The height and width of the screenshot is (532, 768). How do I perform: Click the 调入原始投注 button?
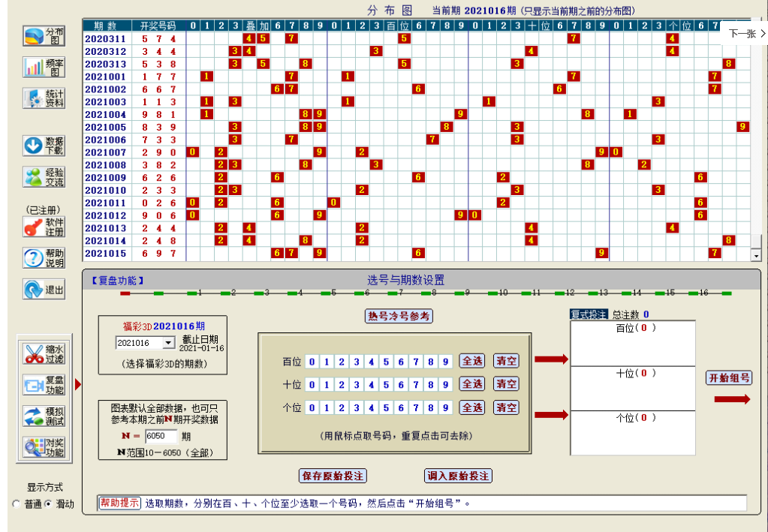pos(458,476)
